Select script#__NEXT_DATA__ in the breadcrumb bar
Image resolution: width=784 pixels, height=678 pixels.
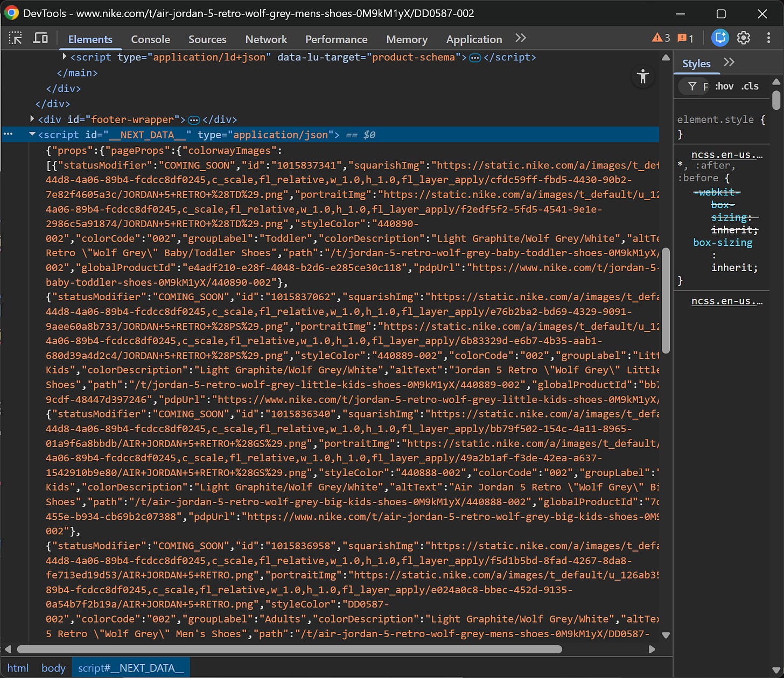[x=130, y=668]
